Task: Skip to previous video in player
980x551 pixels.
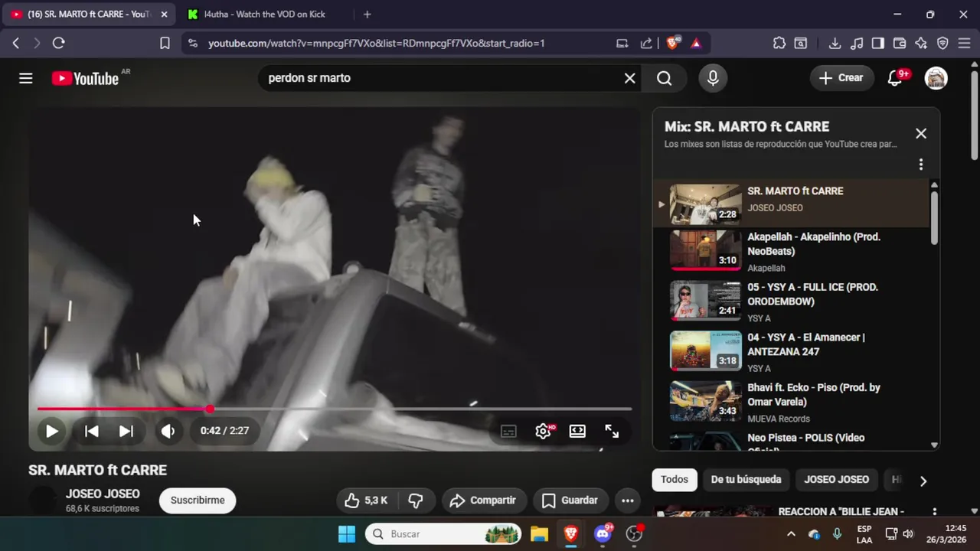Action: click(91, 431)
